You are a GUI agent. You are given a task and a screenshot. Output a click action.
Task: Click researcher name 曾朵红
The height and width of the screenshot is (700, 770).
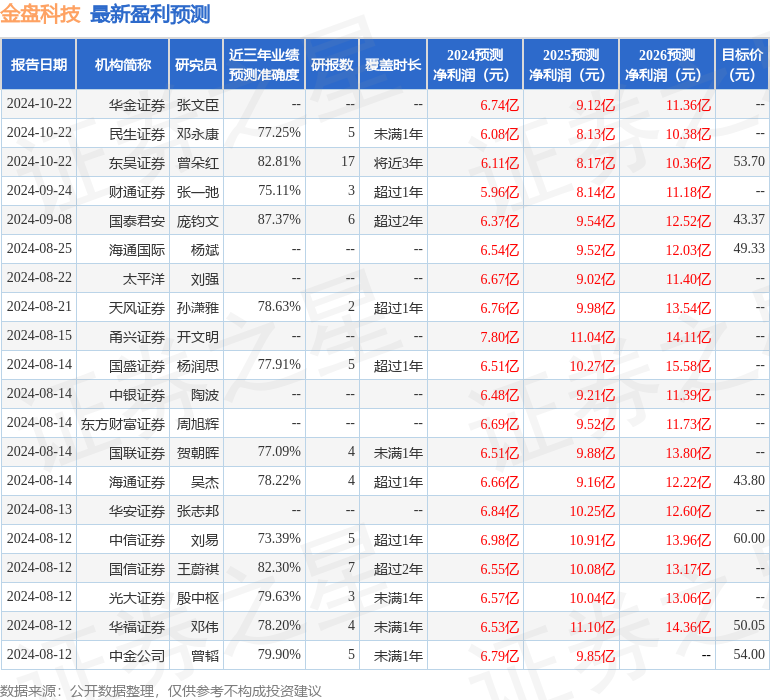pos(197,163)
